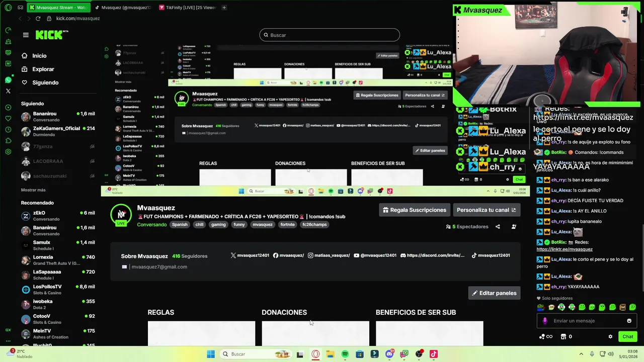Open chat settings gear icon
The width and height of the screenshot is (644, 362).
point(610,336)
